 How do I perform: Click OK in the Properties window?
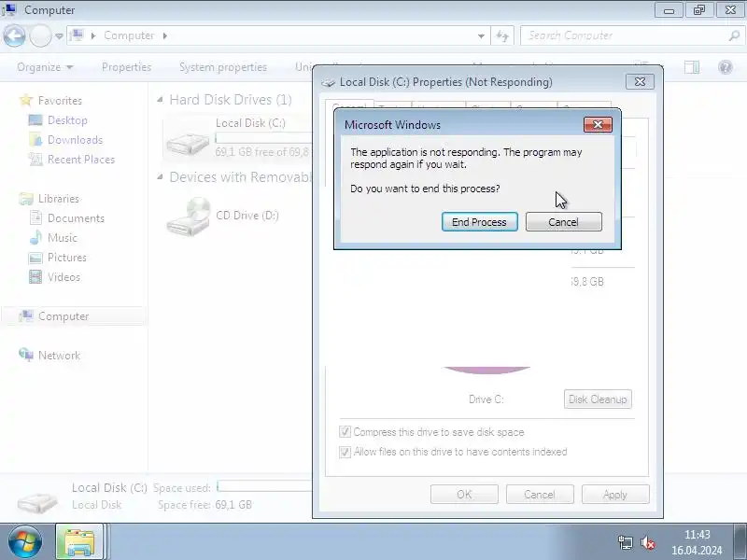pyautogui.click(x=464, y=495)
